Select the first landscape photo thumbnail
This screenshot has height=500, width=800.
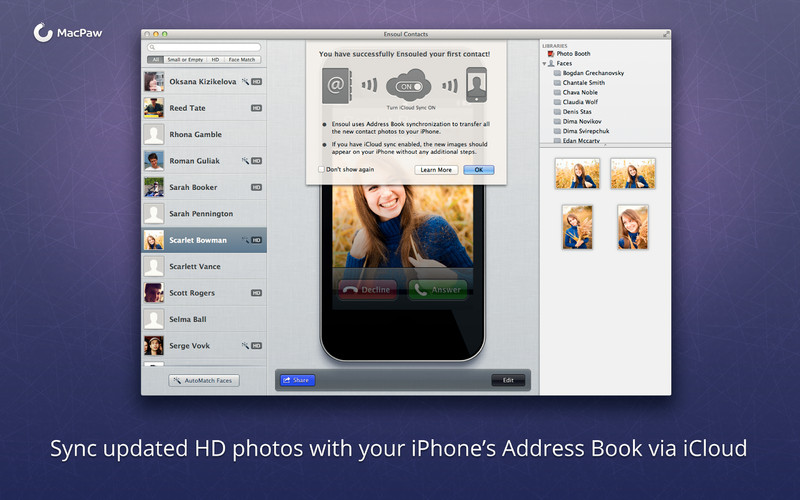577,173
